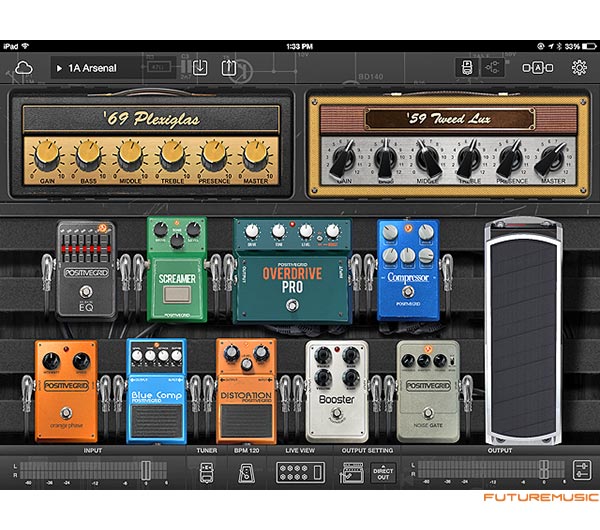
Task: Toggle the Blue Comp pedal footswitch
Action: coord(157,420)
